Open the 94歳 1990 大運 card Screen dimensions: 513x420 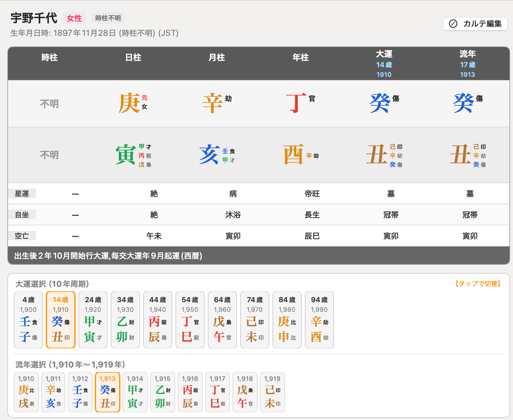319,319
